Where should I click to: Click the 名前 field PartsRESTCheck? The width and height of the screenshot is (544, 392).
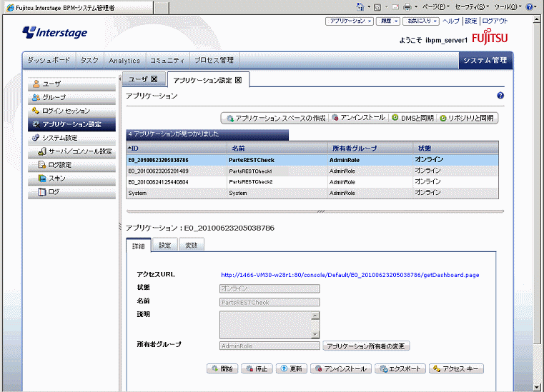pyautogui.click(x=269, y=302)
